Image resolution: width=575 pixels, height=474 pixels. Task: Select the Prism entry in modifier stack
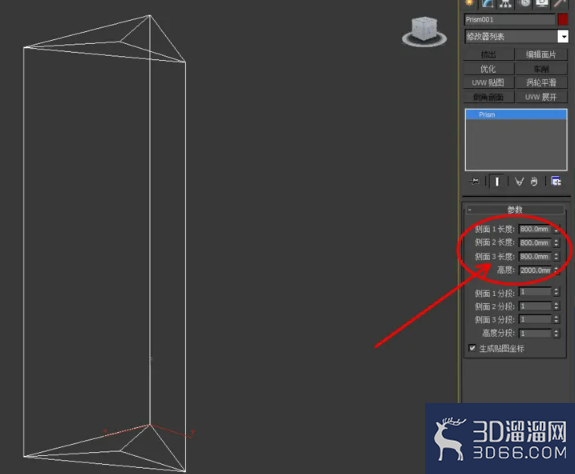click(516, 115)
